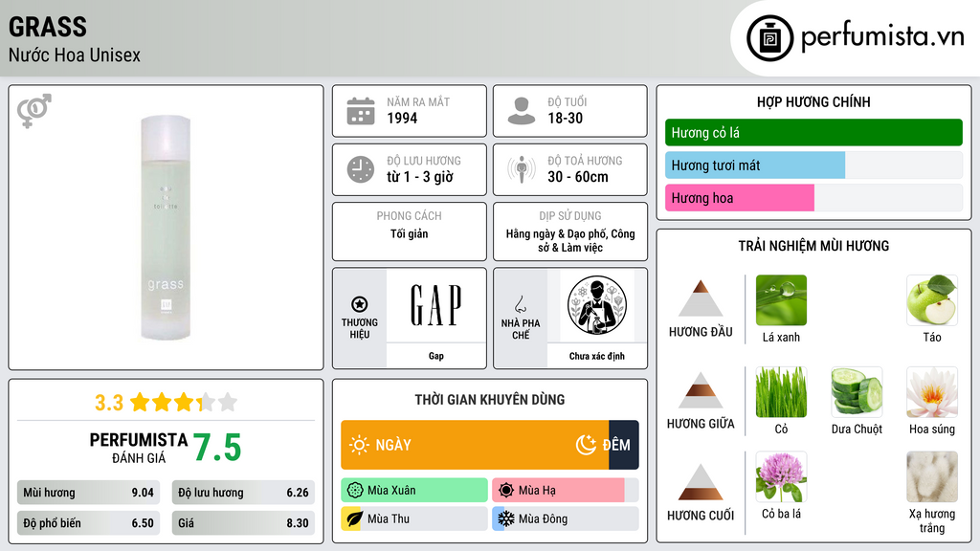Click the sillage value 30 - 60cm

coord(578,177)
